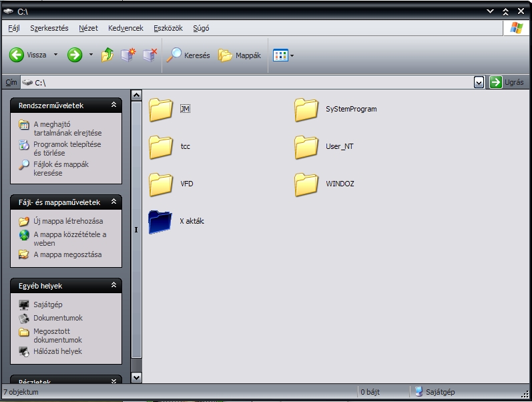Click the Dokumentumok icon in sidebar

click(24, 318)
